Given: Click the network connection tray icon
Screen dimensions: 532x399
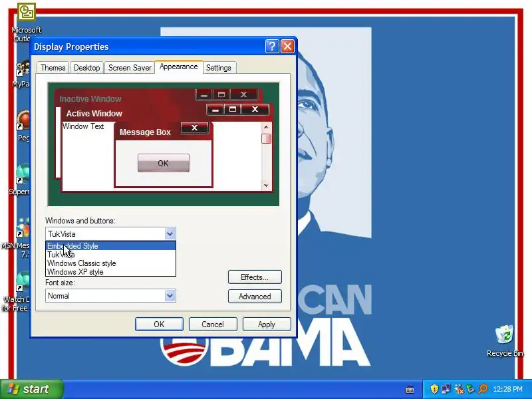Looking at the screenshot, I should point(446,389).
